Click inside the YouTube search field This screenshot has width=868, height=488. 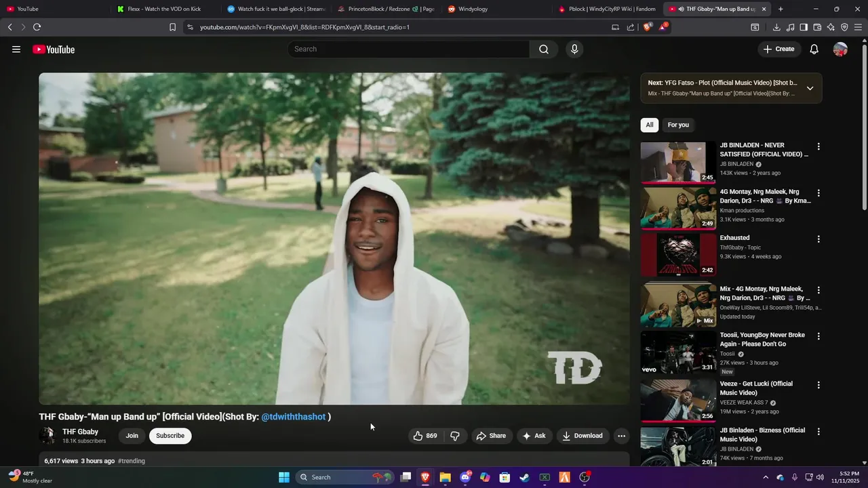409,49
